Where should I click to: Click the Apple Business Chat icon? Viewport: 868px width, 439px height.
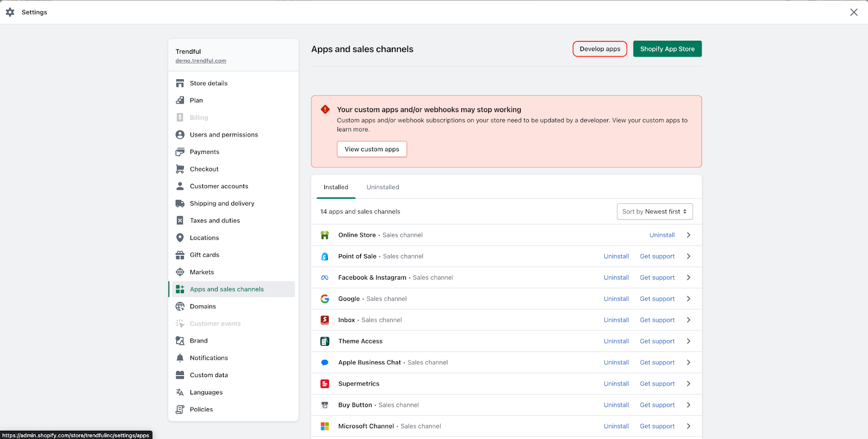click(325, 363)
